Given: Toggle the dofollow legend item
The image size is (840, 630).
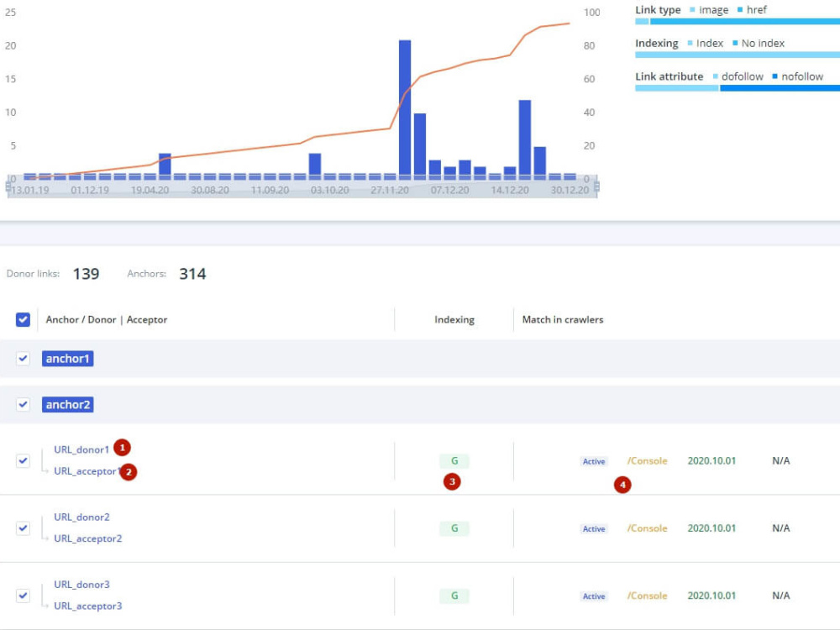Looking at the screenshot, I should pyautogui.click(x=738, y=76).
